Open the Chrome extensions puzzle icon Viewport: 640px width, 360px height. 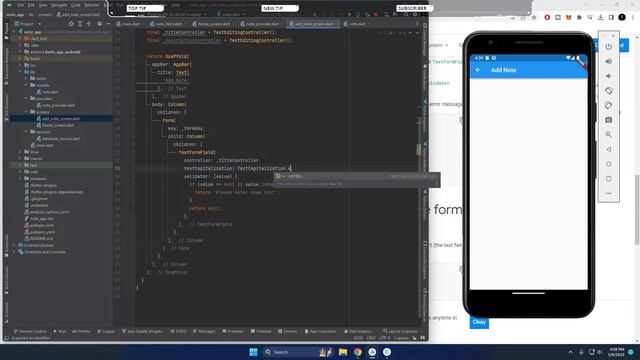pyautogui.click(x=579, y=18)
